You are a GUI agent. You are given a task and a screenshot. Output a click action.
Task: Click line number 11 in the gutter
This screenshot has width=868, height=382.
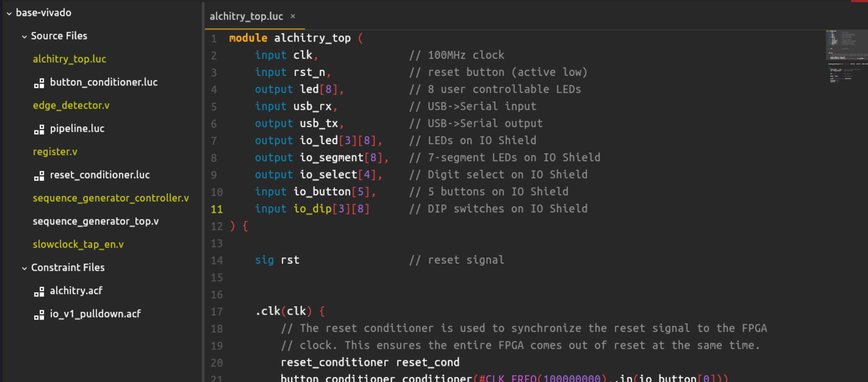(x=217, y=209)
